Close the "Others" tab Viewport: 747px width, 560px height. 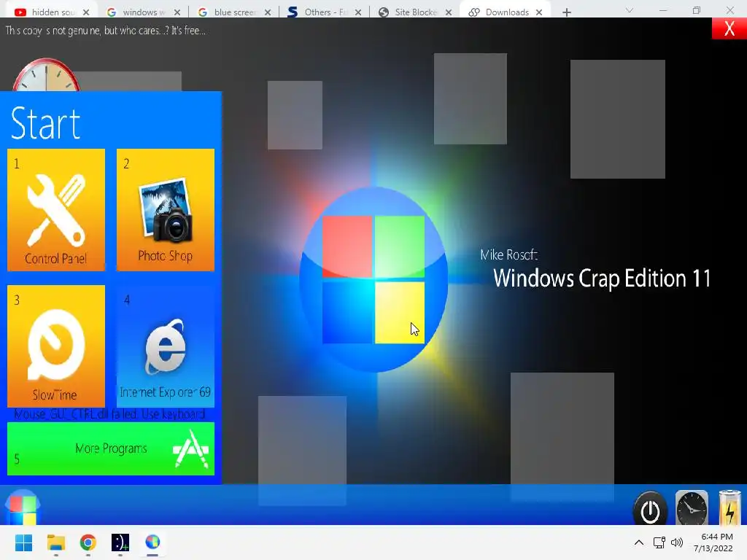click(358, 12)
